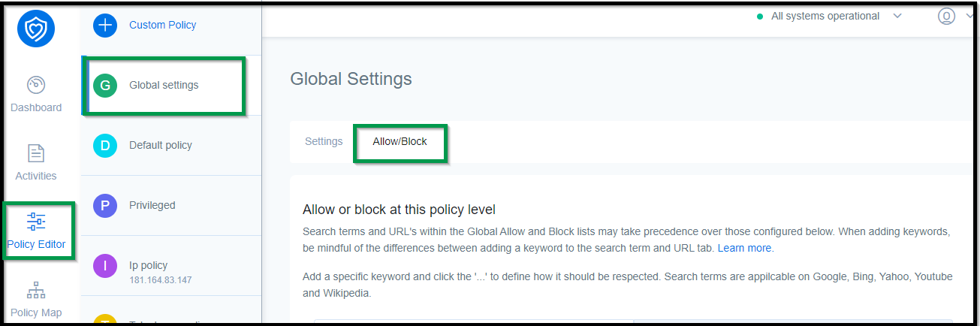
Task: Switch to the Allow/Block tab
Action: click(x=400, y=141)
